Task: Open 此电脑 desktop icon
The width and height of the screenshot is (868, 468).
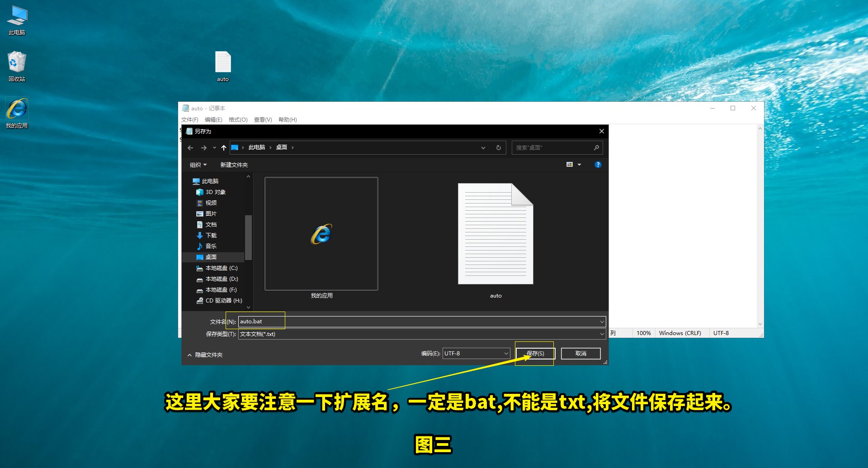Action: point(17,18)
